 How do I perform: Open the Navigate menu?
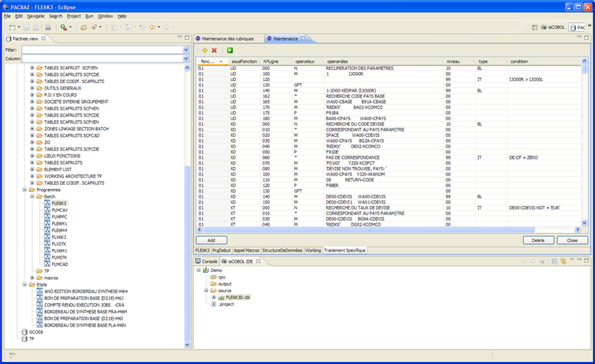tap(36, 15)
